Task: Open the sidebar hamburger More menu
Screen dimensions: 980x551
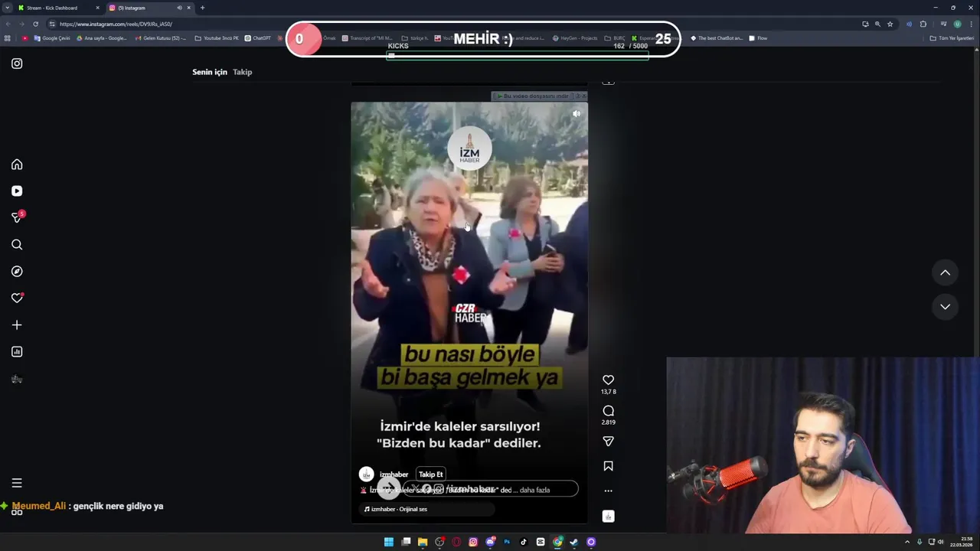Action: [x=17, y=483]
